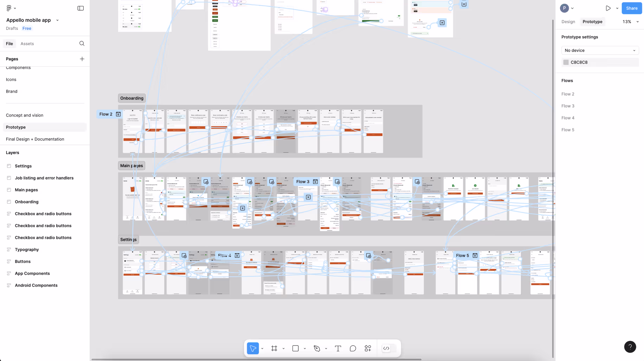The height and width of the screenshot is (361, 644).
Task: Switch to the Assets tab
Action: point(27,44)
